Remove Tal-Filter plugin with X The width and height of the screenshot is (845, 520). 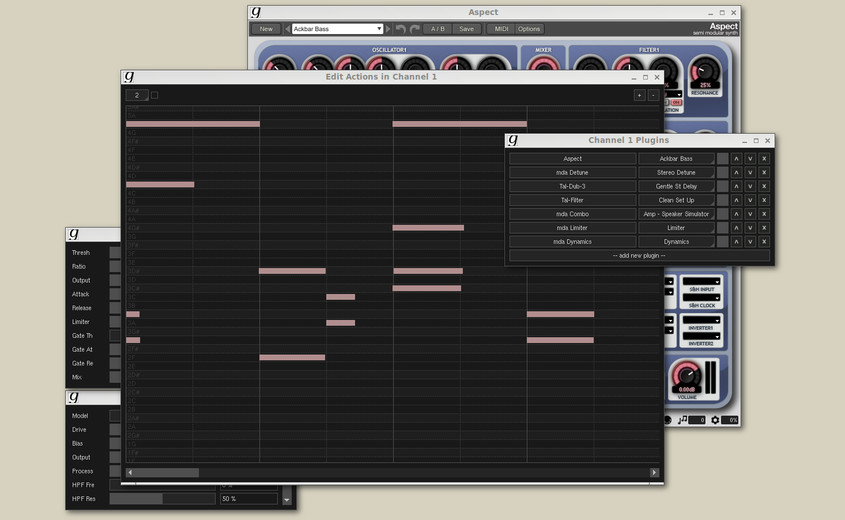[764, 200]
